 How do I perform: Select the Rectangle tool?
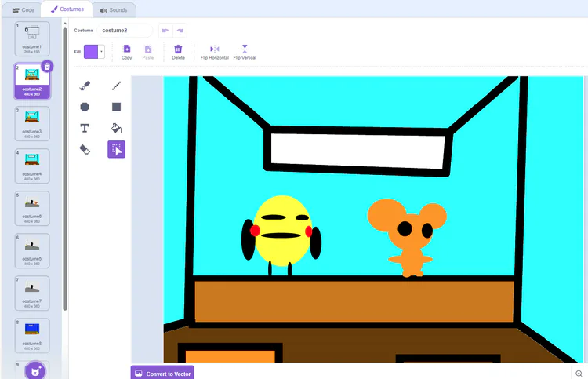click(116, 107)
